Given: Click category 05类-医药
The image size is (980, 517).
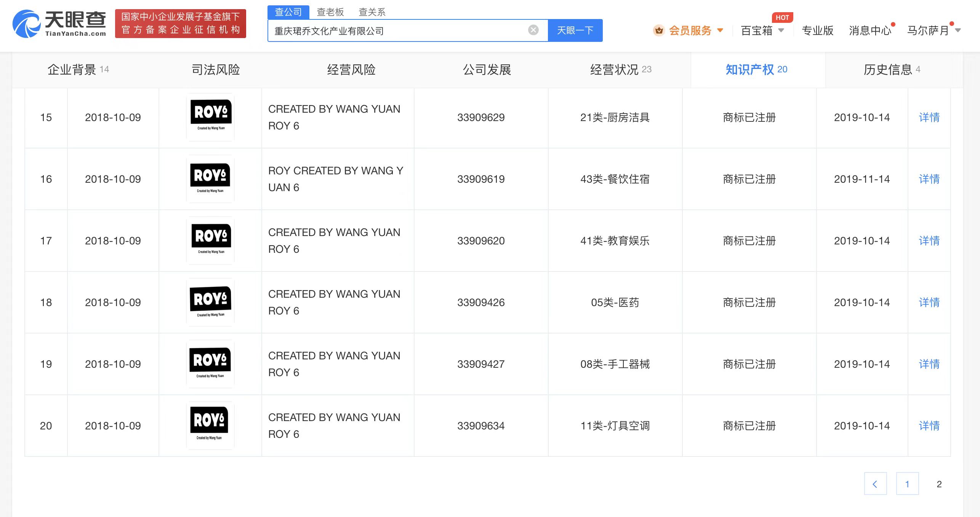Looking at the screenshot, I should pyautogui.click(x=615, y=302).
